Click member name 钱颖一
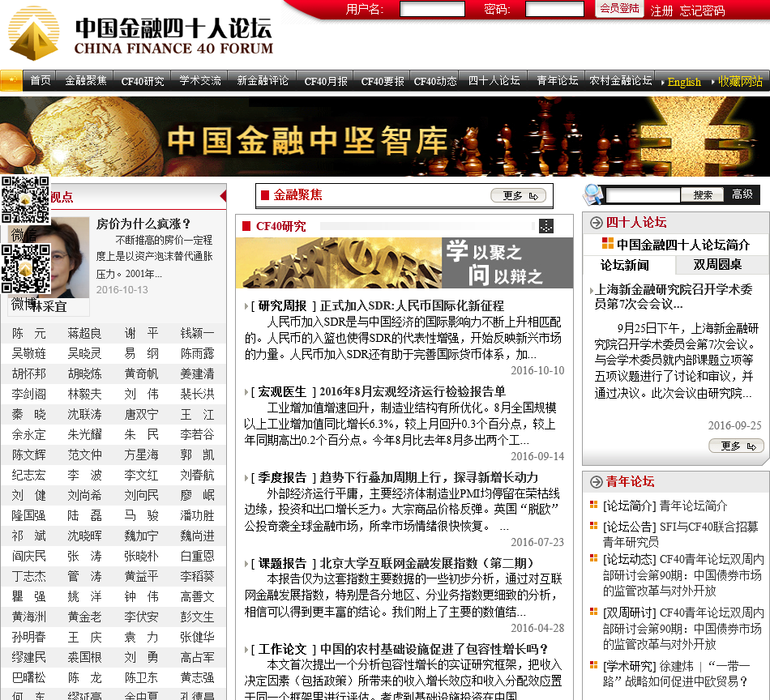Viewport: 770px width, 700px height. coord(198,334)
